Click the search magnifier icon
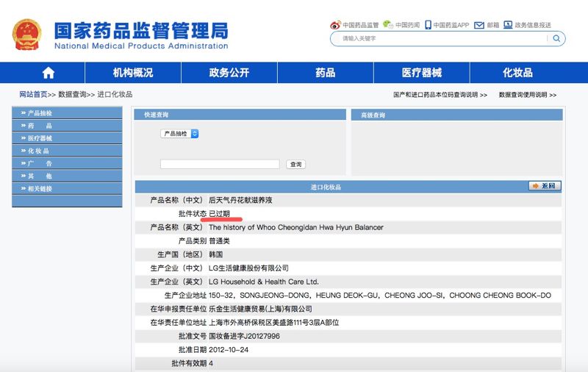The height and width of the screenshot is (372, 588). (556, 38)
